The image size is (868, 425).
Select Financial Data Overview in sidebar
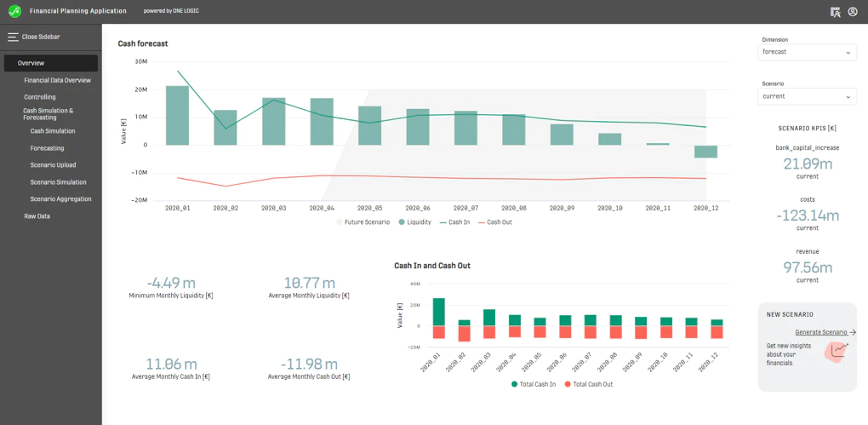pyautogui.click(x=58, y=80)
